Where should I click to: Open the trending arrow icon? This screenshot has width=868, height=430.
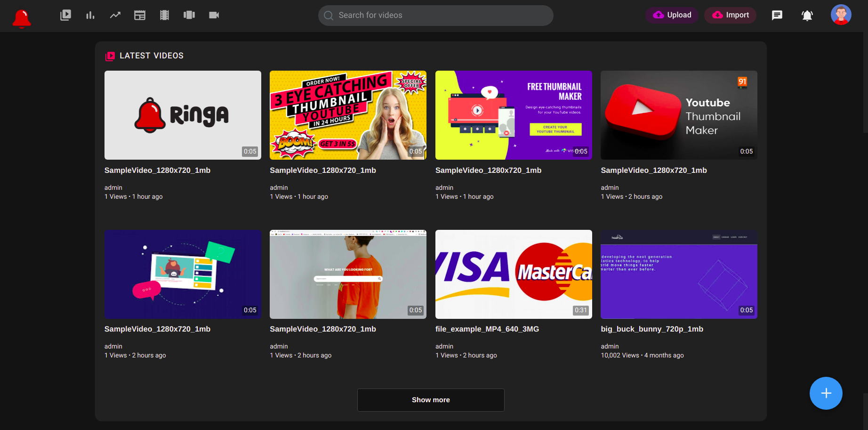[115, 15]
